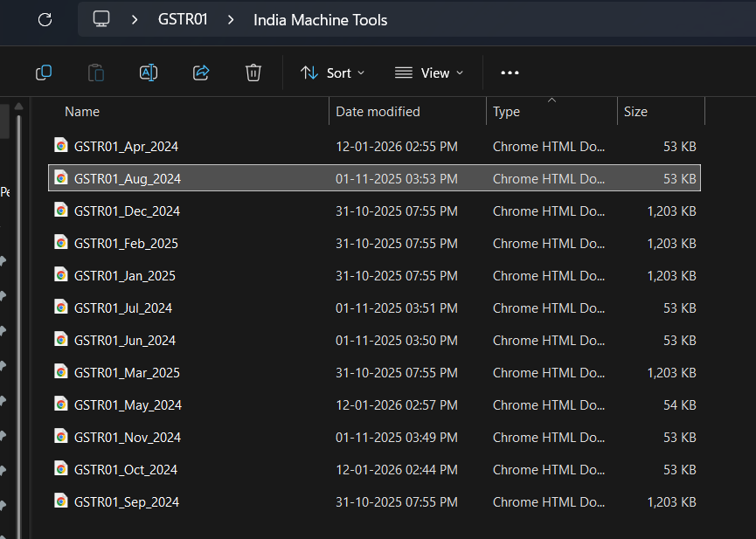Viewport: 756px width, 539px height.
Task: Click the Chrome icon beside GSTR01_Oct_2024
Action: (x=60, y=469)
